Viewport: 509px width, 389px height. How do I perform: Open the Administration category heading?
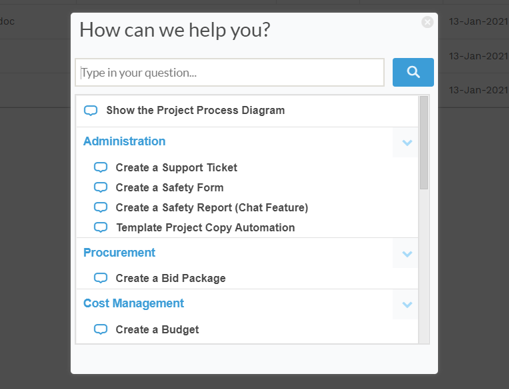[x=124, y=141]
